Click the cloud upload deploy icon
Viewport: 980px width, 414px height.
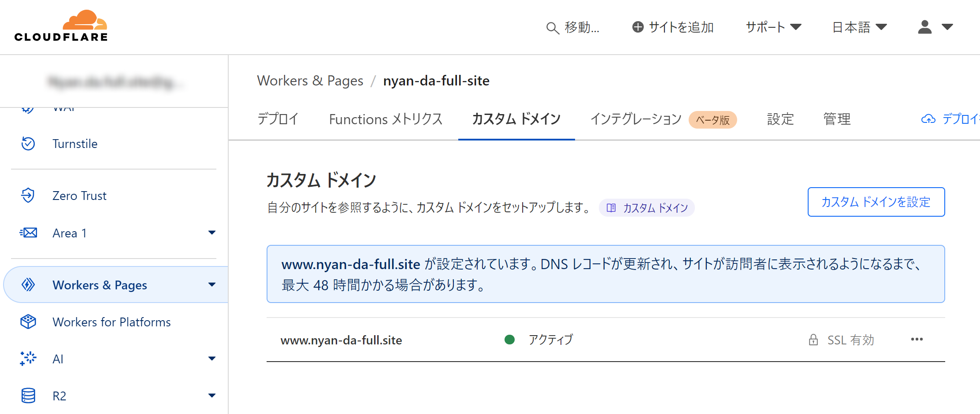[x=928, y=119]
